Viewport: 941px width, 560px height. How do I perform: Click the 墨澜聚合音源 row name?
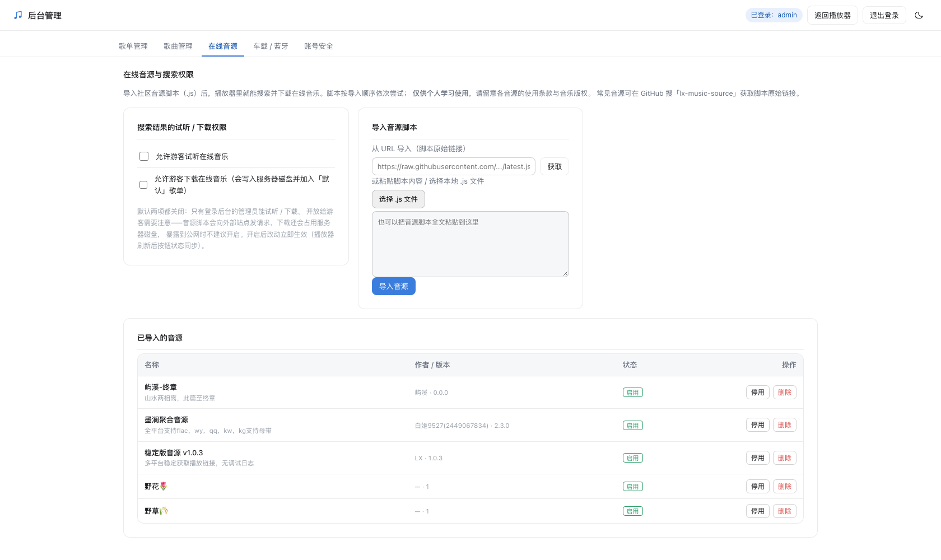[166, 419]
